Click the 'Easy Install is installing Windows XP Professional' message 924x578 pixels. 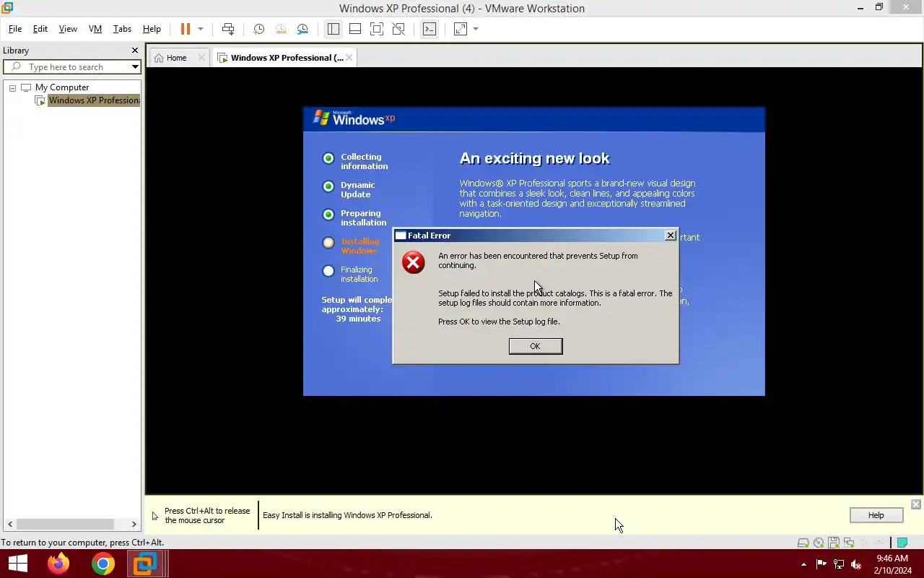[347, 515]
